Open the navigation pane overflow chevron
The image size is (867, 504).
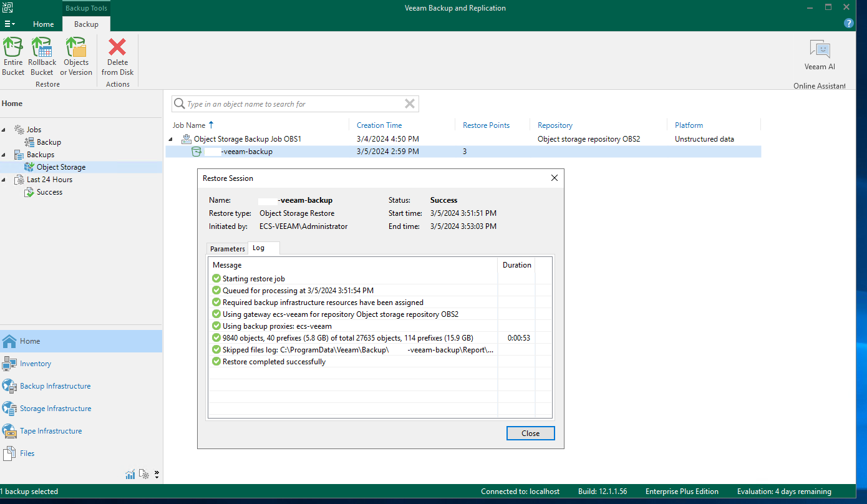point(157,475)
